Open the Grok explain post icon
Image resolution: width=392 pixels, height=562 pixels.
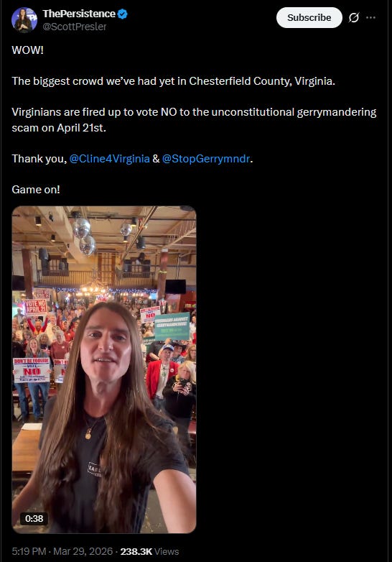354,17
